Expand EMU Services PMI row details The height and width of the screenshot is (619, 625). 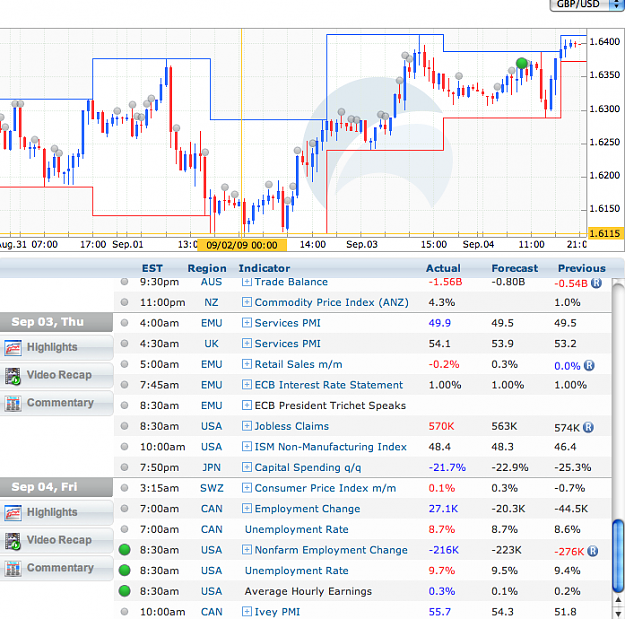pyautogui.click(x=247, y=322)
